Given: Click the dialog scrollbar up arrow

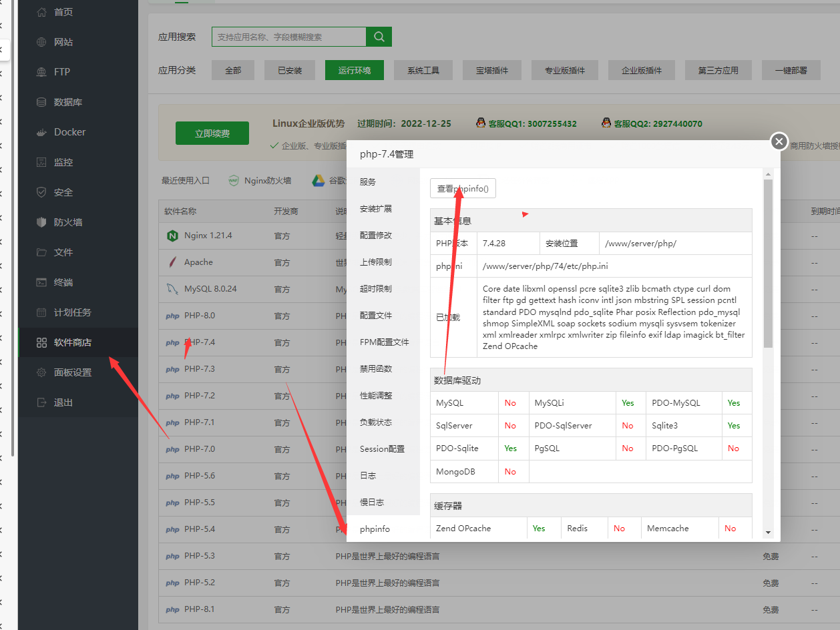Looking at the screenshot, I should (768, 174).
